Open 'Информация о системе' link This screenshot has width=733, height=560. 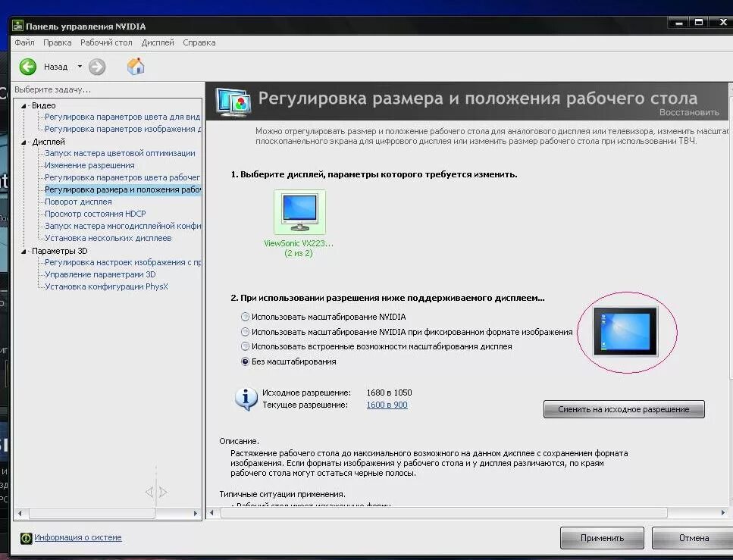(77, 537)
